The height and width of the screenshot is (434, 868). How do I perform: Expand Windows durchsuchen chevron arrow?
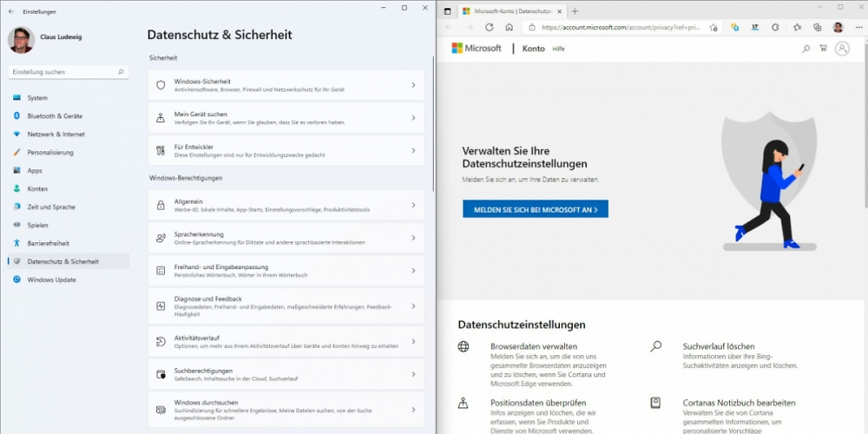(x=413, y=410)
